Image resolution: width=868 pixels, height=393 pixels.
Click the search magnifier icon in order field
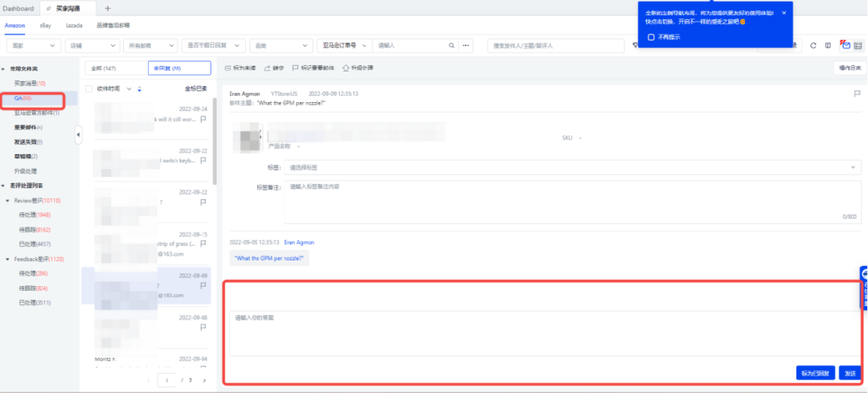(x=452, y=46)
